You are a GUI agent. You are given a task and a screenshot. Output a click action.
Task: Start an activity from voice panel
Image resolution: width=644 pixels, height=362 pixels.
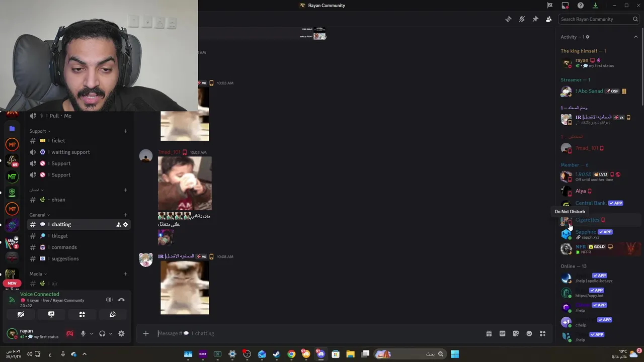tap(82, 314)
